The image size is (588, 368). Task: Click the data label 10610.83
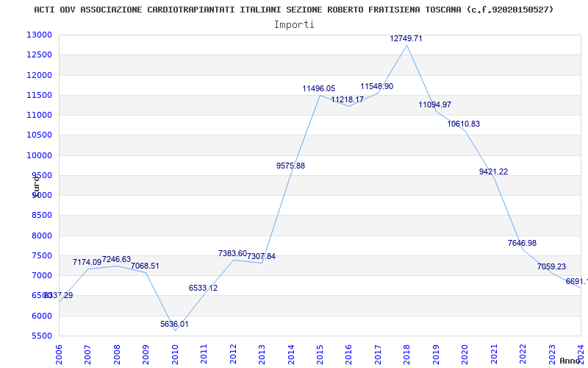pyautogui.click(x=464, y=124)
